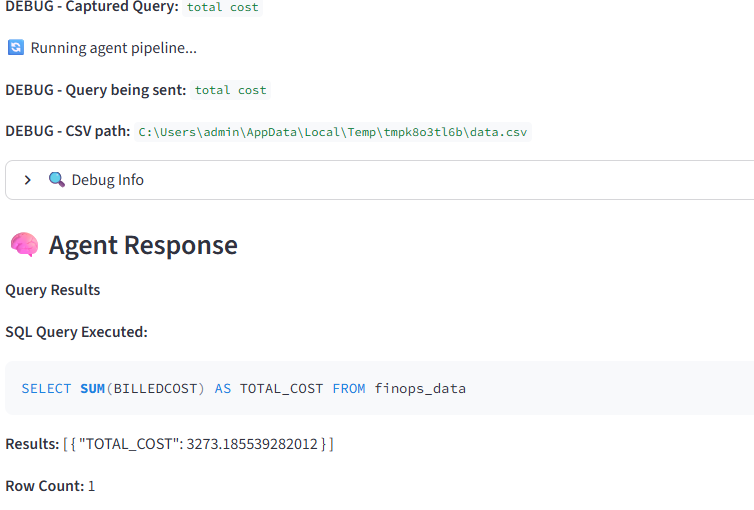
Task: Click the finops_data table name
Action: tap(420, 388)
